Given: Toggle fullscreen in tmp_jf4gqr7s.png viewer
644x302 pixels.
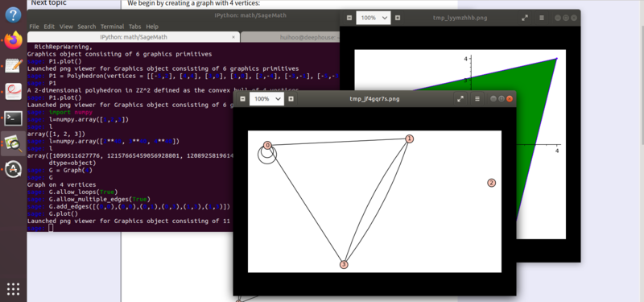Looking at the screenshot, I should [460, 99].
